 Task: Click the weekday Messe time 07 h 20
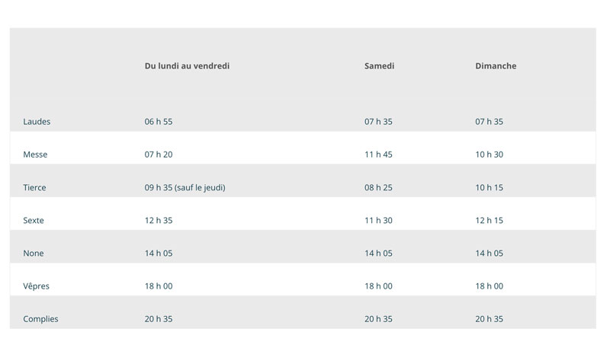coord(159,155)
